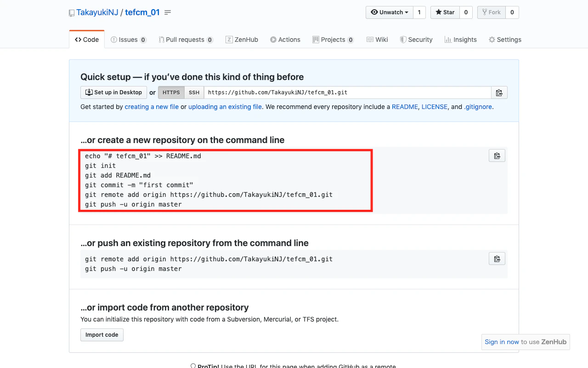Open the README link
The width and height of the screenshot is (588, 368).
click(405, 107)
